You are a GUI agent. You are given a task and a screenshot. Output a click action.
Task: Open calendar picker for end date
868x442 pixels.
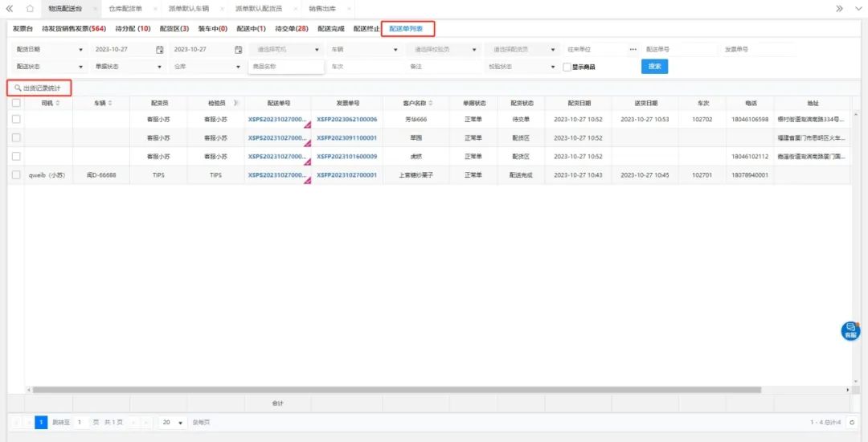click(x=238, y=49)
